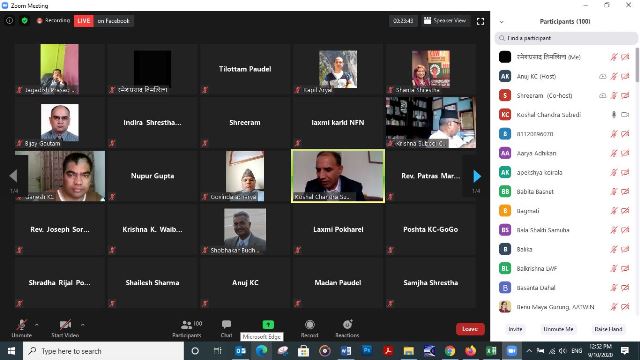Unmute your microphone
Screen dimensions: 640x360
(22, 328)
